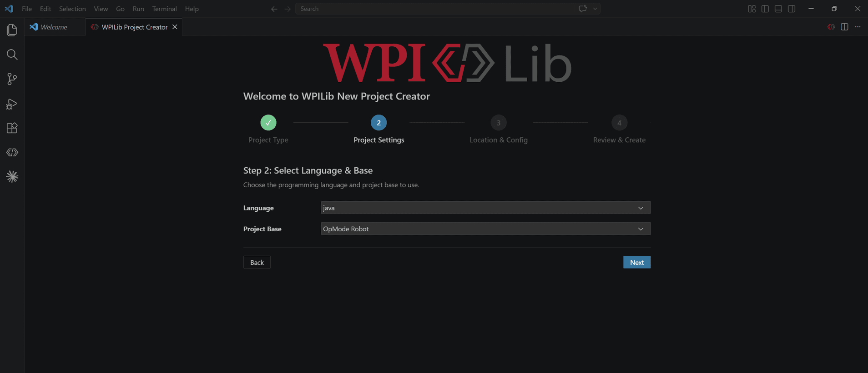Click the 'Location & Config' step label
This screenshot has width=868, height=373.
499,140
